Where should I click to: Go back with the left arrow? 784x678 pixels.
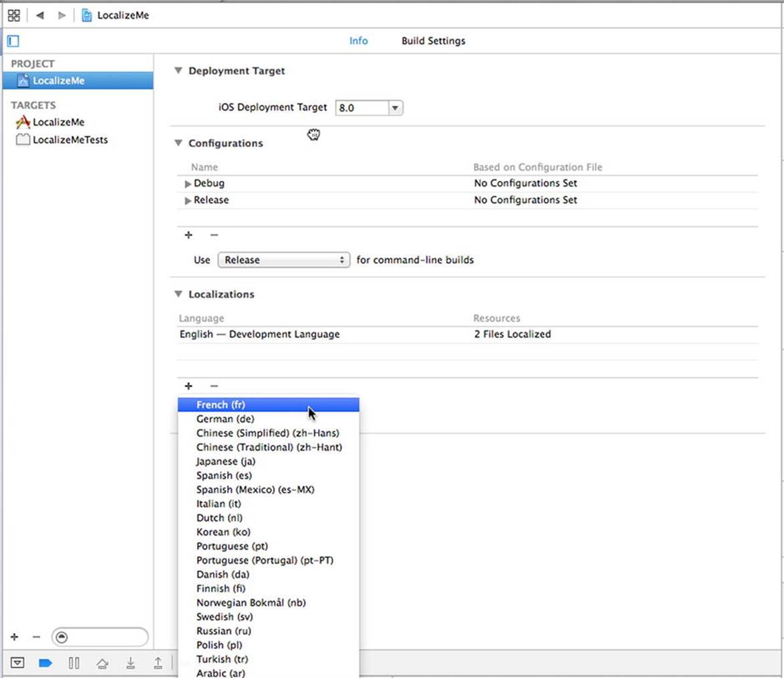pos(40,15)
